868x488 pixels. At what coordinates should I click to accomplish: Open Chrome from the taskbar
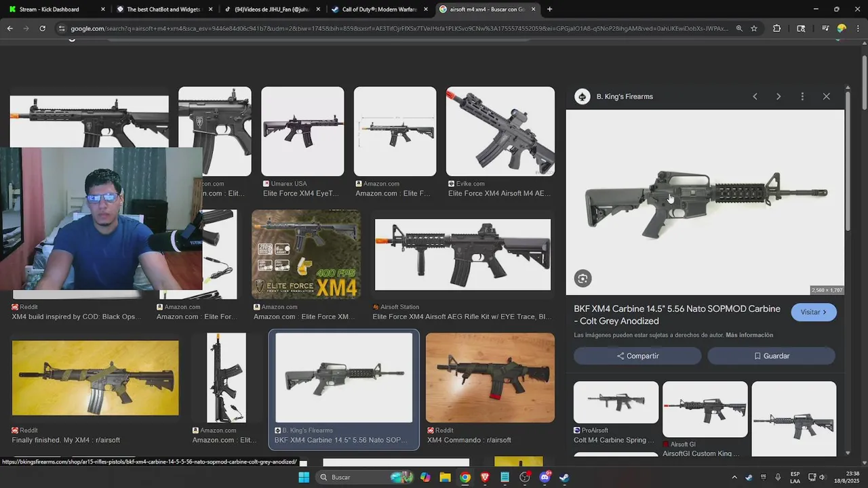(x=465, y=477)
